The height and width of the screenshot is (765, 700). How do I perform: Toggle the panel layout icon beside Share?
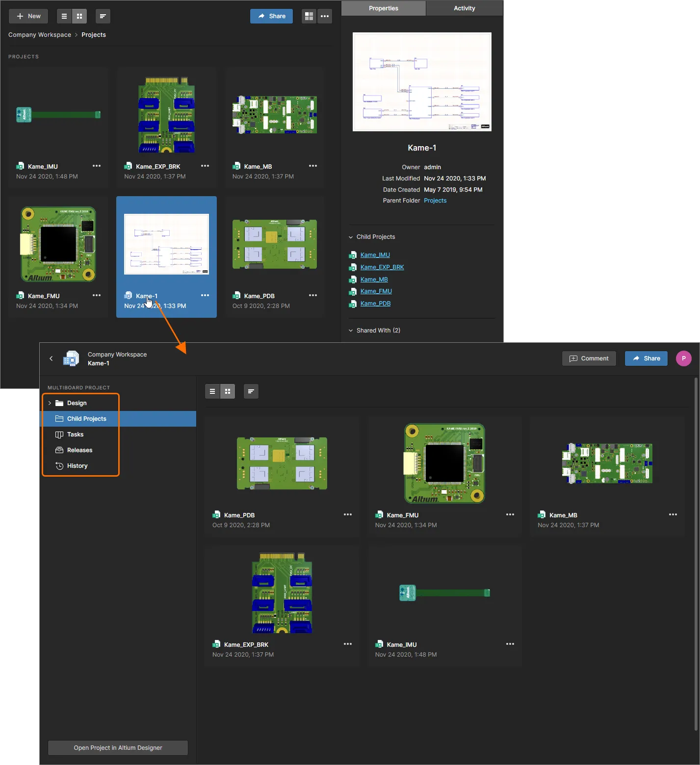(x=309, y=16)
